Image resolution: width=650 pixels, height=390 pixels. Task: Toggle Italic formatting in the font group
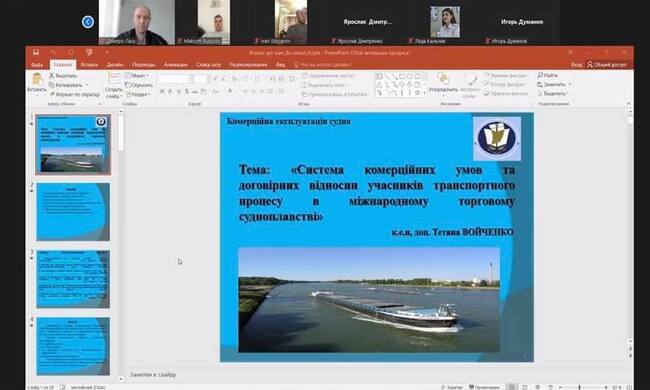(x=170, y=91)
